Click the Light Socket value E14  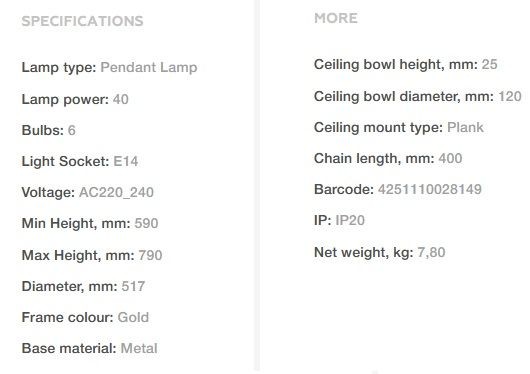tap(126, 161)
